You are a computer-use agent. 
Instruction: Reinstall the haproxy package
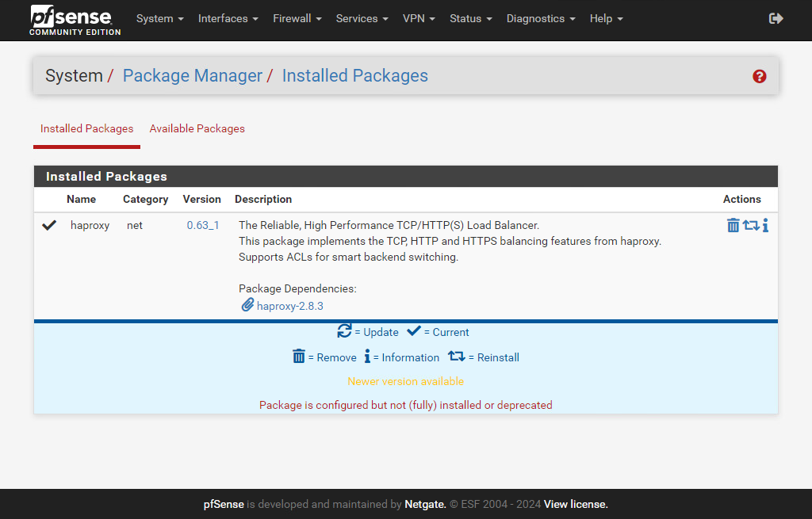coord(751,225)
